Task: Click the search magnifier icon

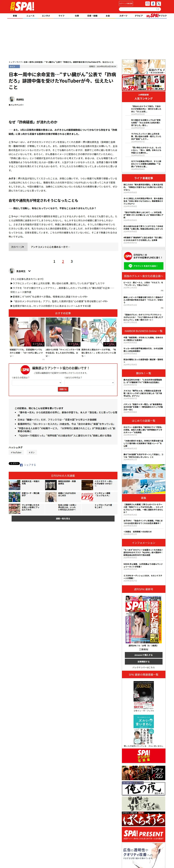Action: click(158, 9)
